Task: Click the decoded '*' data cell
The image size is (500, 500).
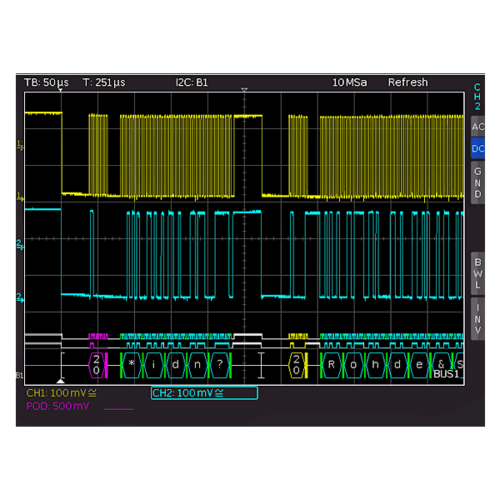Action: tap(132, 365)
